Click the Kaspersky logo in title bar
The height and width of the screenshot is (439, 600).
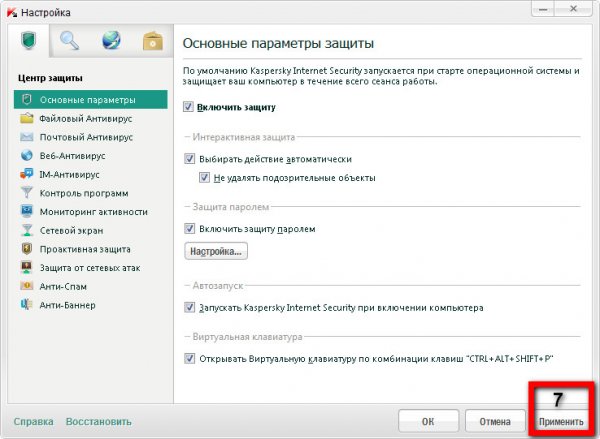coord(12,13)
